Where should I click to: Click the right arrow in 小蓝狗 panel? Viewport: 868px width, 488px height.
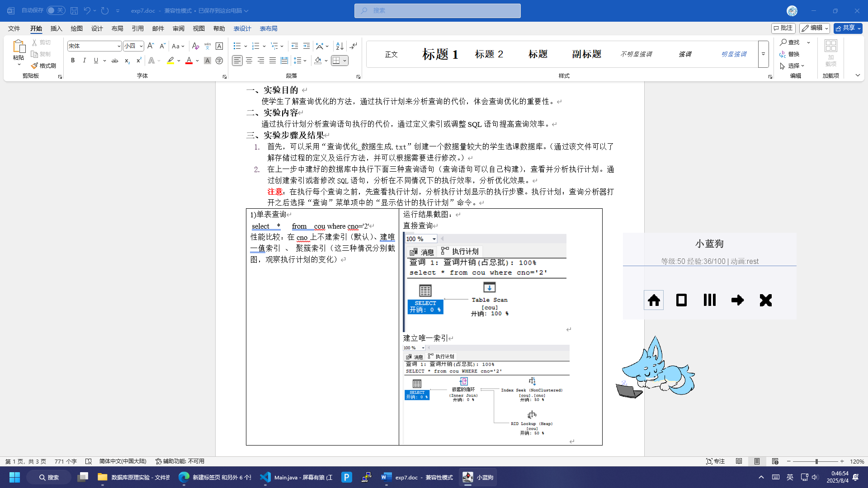click(737, 300)
